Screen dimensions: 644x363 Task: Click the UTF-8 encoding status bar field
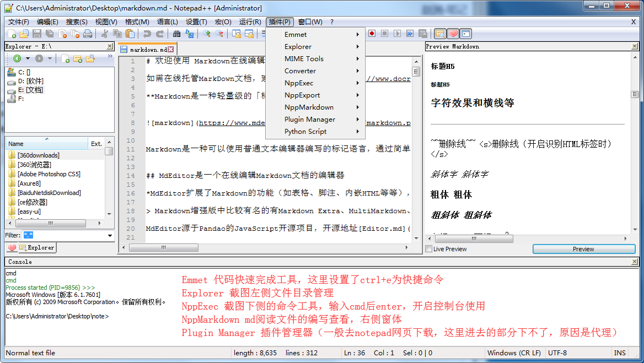(x=577, y=353)
